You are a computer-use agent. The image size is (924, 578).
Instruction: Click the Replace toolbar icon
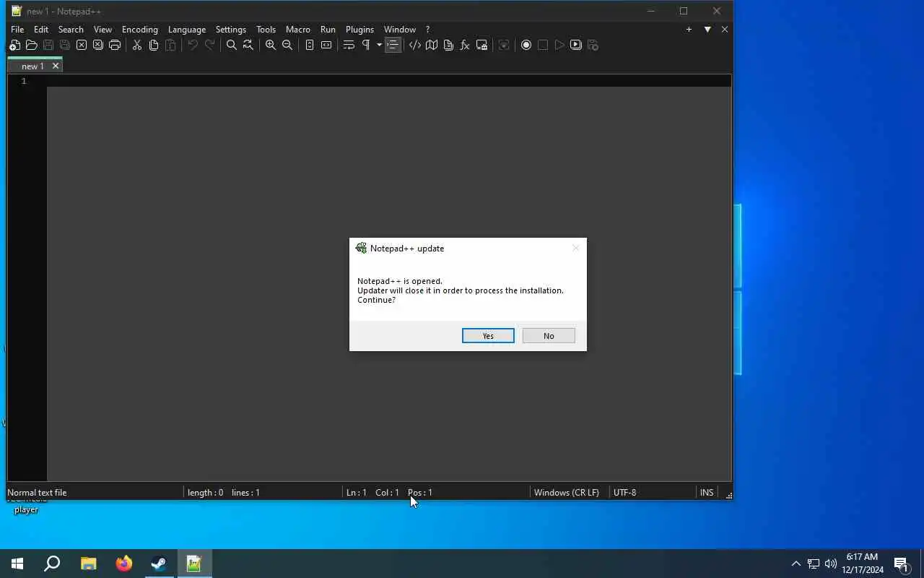click(248, 45)
